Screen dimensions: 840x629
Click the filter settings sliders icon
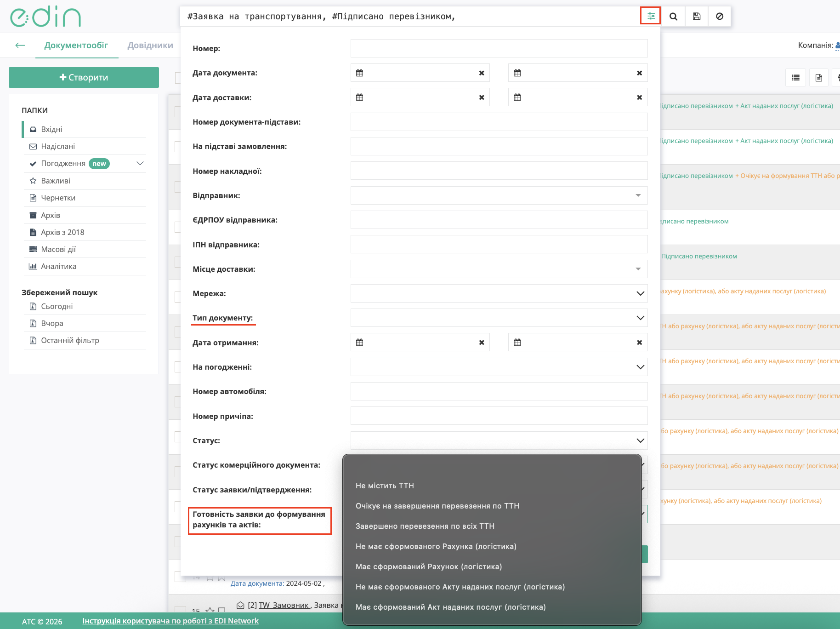pyautogui.click(x=651, y=16)
